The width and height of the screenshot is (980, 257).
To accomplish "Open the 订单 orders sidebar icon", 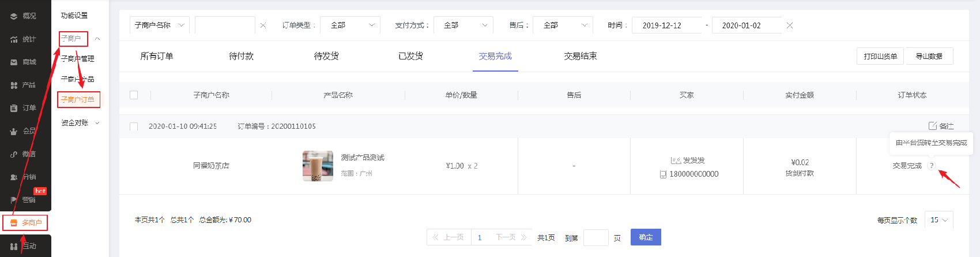I will pos(14,108).
